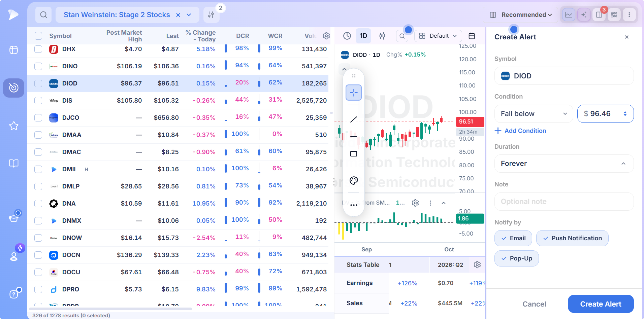The image size is (644, 319).
Task: Select the crosshair drawing tool
Action: [x=354, y=93]
